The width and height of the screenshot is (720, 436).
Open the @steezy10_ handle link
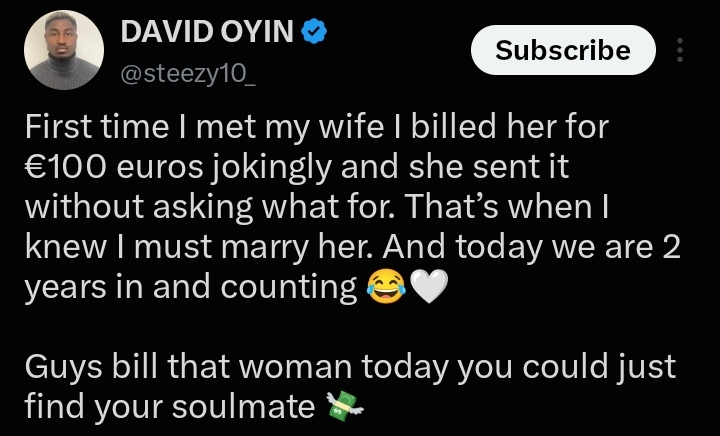188,74
